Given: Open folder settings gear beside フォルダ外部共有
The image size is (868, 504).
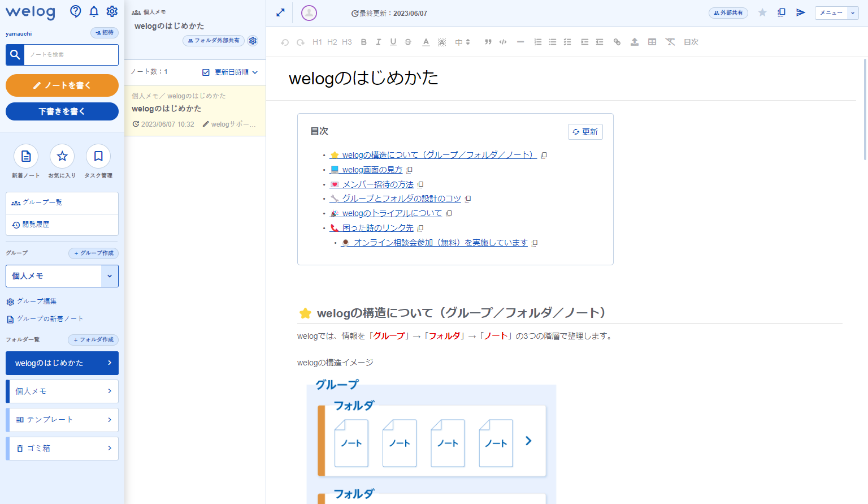Looking at the screenshot, I should click(x=253, y=41).
